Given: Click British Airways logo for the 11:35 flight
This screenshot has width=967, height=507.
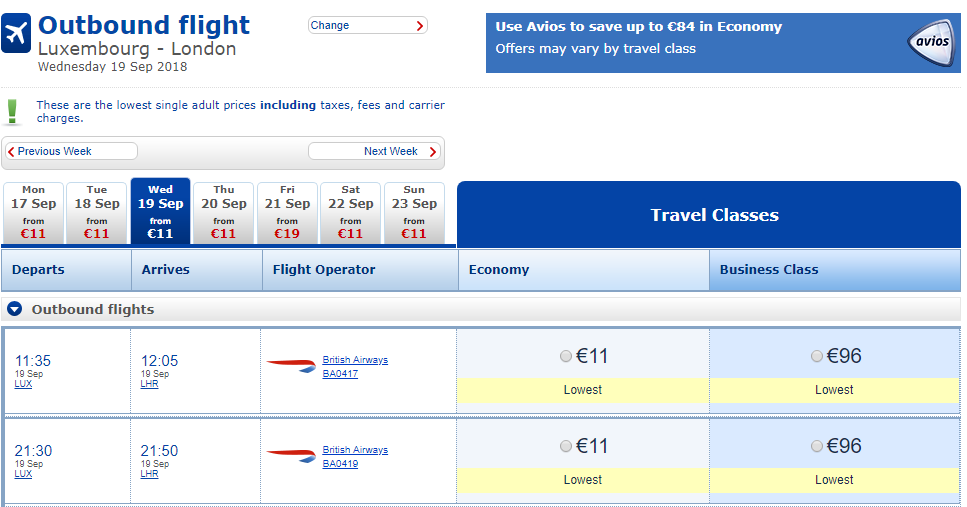Looking at the screenshot, I should point(291,366).
